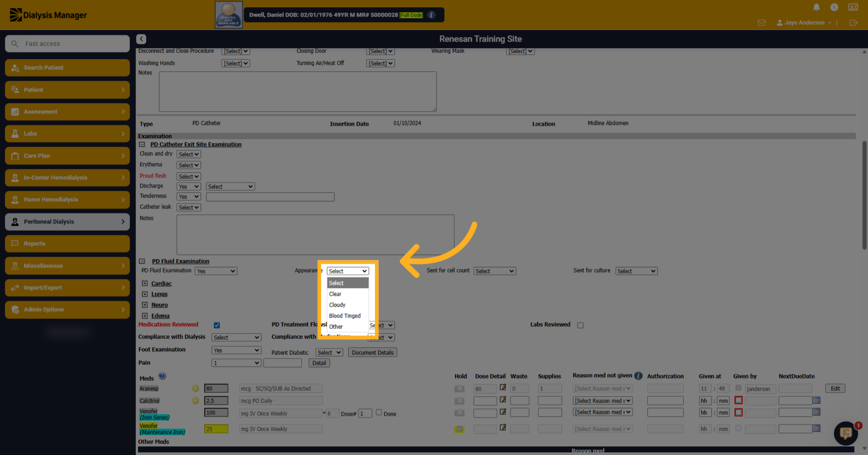The image size is (868, 455).
Task: Open Calcitriol next due date calendar
Action: (816, 401)
